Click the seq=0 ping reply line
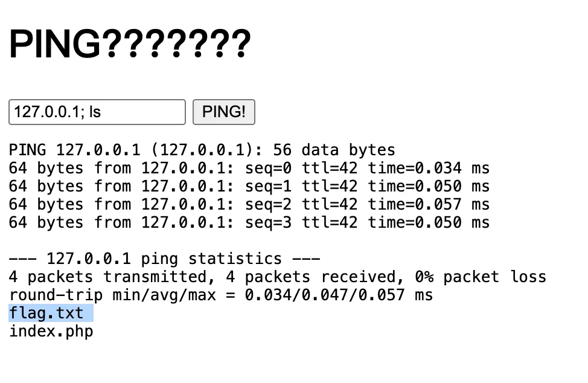588x383 pixels. click(x=249, y=168)
